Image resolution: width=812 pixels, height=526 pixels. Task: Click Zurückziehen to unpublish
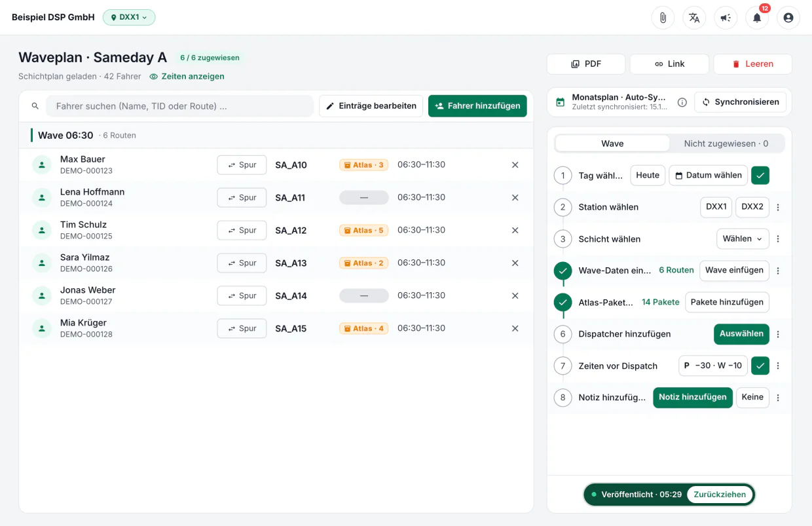click(720, 495)
